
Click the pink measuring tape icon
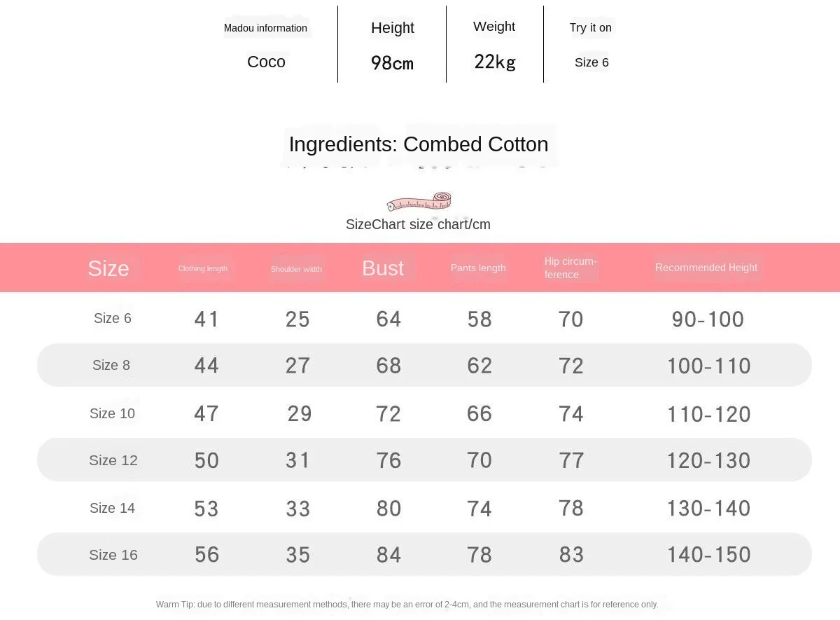(419, 202)
